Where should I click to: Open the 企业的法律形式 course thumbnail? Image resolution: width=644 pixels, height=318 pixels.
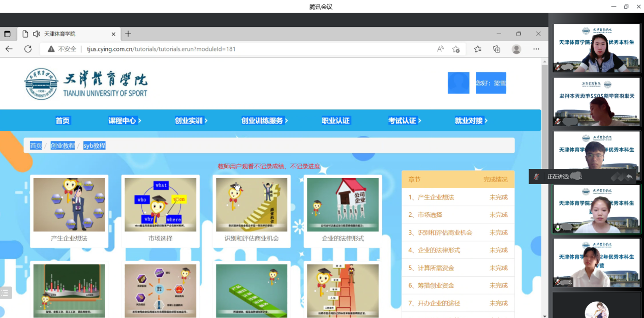pos(343,205)
